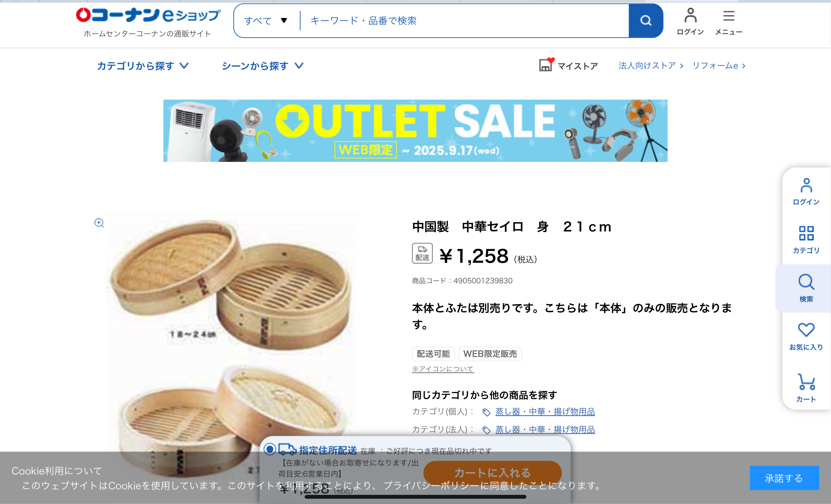Viewport: 831px width, 504px height.
Task: Zoom product image with magnifier icon
Action: click(x=99, y=223)
